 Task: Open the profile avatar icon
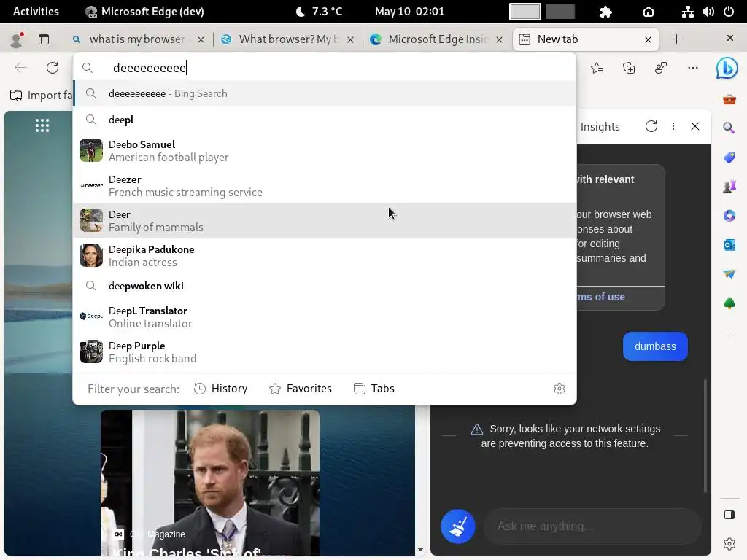click(x=17, y=39)
